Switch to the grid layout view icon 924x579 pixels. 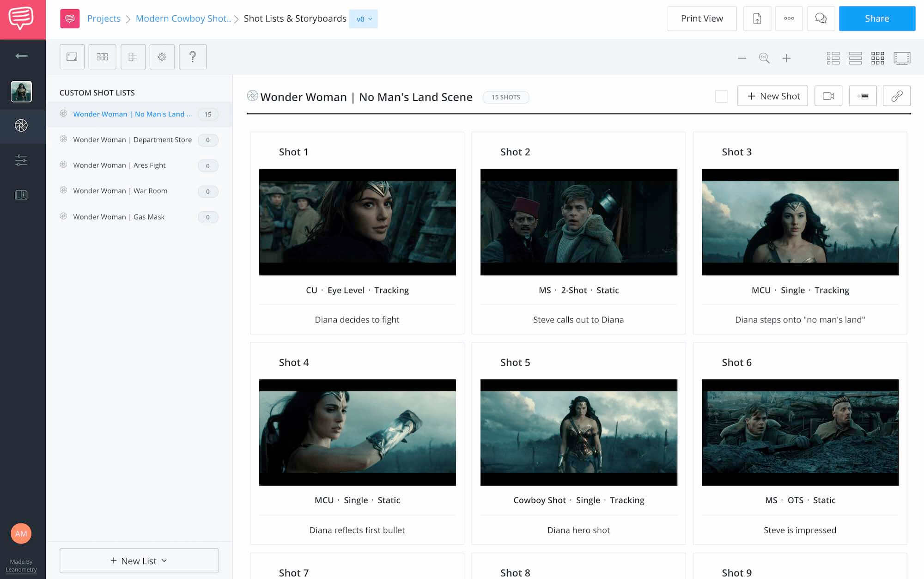(877, 58)
